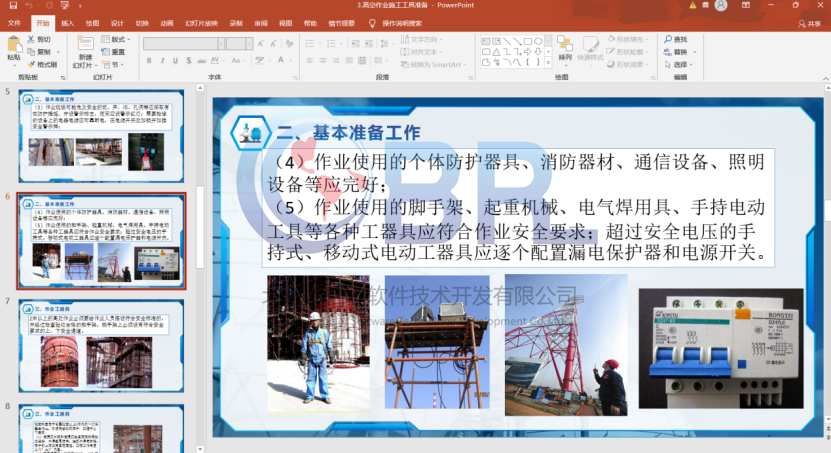Switch to the Design (设计) tab

click(117, 23)
